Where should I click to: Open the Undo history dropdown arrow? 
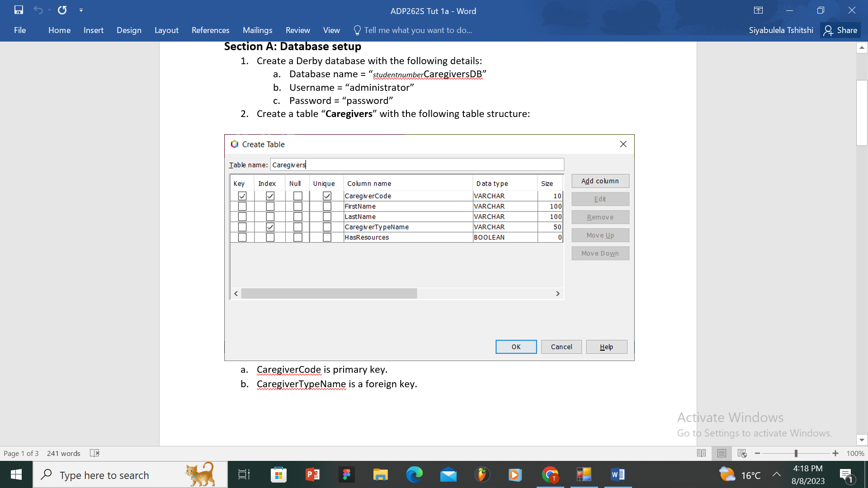pos(49,10)
